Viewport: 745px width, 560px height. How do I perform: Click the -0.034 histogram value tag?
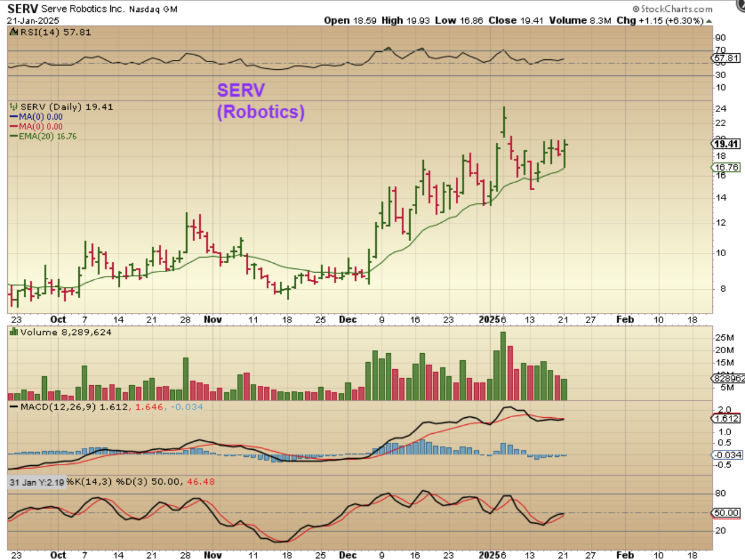728,455
